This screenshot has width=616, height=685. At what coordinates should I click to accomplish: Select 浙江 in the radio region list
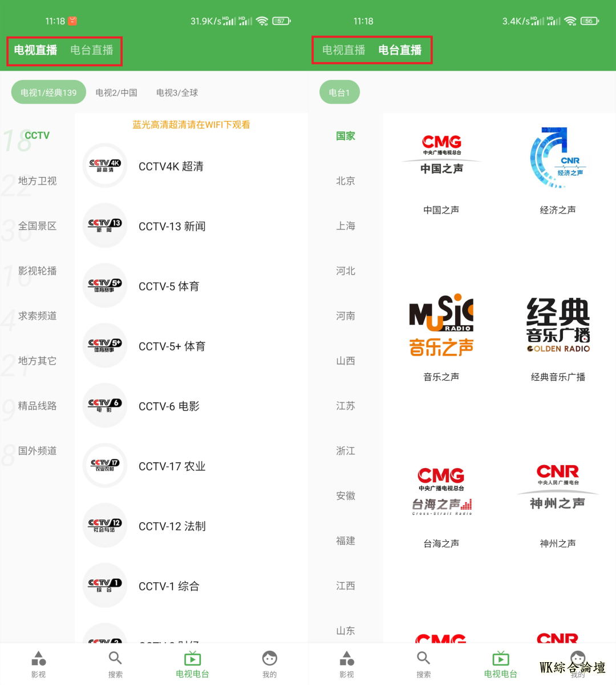click(x=346, y=451)
